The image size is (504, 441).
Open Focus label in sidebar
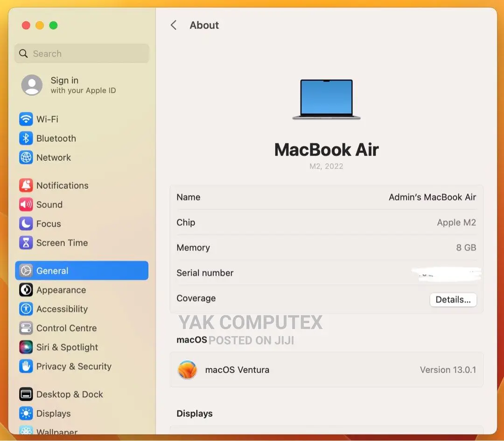[49, 224]
